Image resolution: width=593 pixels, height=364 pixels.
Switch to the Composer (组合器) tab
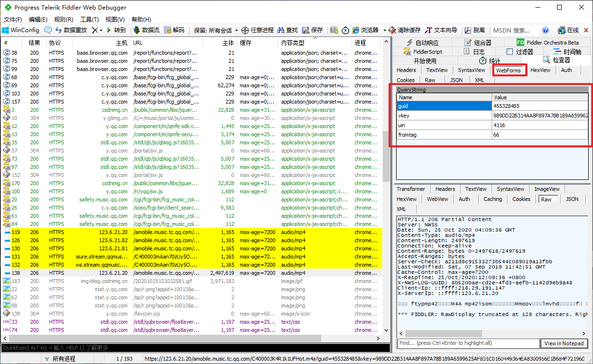click(477, 43)
